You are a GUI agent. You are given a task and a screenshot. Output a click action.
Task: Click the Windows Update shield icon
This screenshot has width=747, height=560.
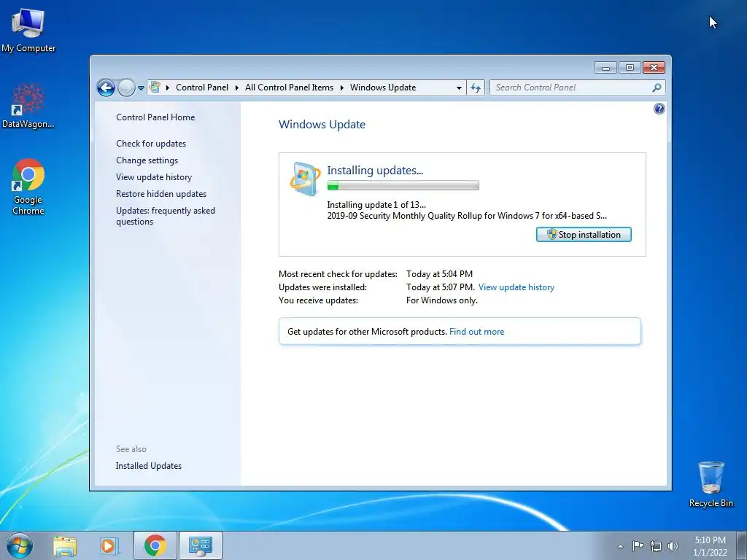pyautogui.click(x=305, y=179)
